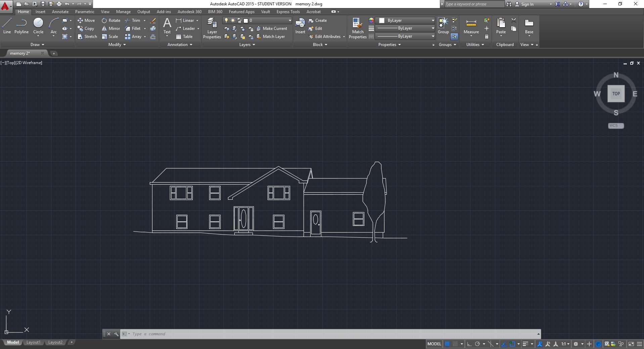The width and height of the screenshot is (644, 349).
Task: Toggle polar tracking in status bar
Action: [x=477, y=344]
